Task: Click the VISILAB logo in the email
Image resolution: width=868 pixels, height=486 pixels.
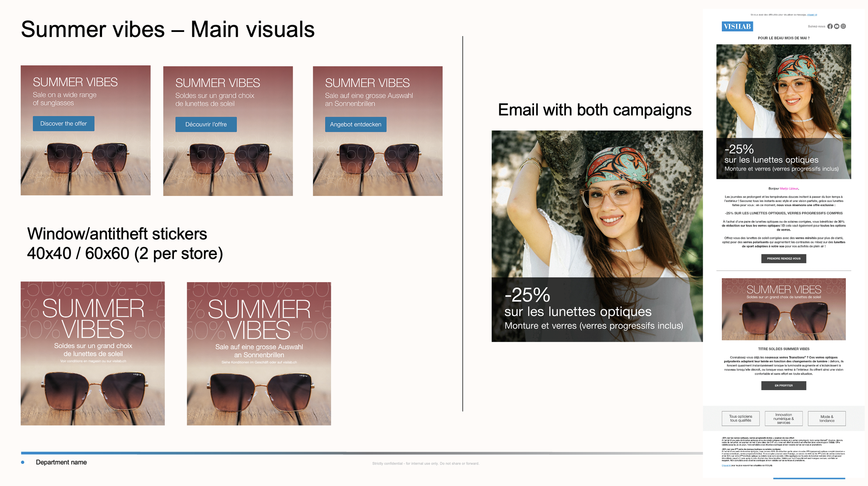Action: [x=737, y=26]
